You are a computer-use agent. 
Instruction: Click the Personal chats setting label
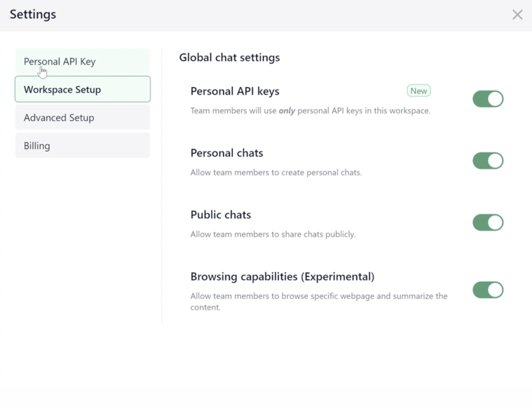pos(227,153)
